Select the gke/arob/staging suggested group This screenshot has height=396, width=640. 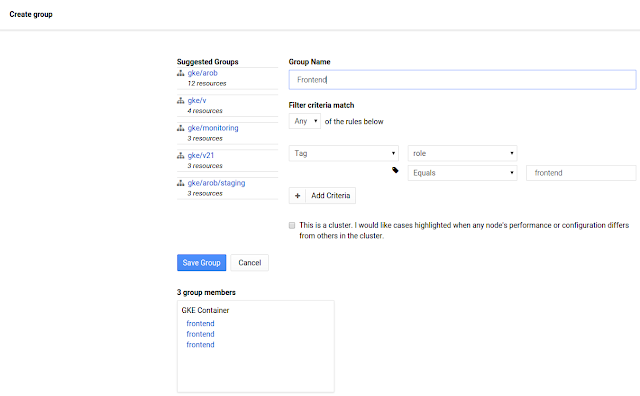(x=216, y=183)
